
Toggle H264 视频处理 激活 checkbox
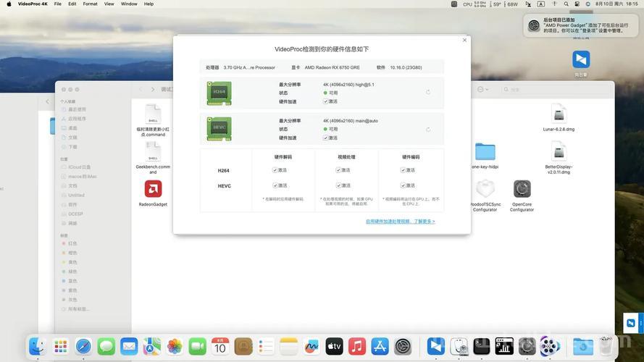[338, 170]
